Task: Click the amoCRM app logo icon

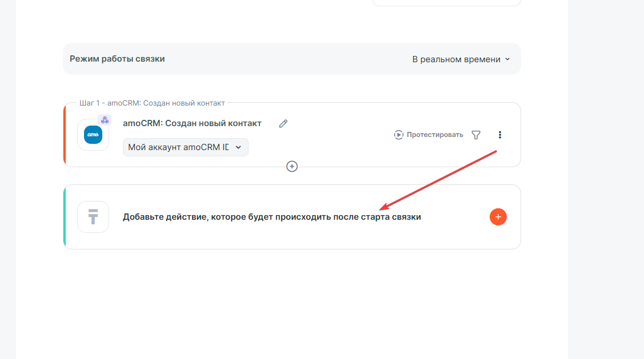Action: coord(93,135)
